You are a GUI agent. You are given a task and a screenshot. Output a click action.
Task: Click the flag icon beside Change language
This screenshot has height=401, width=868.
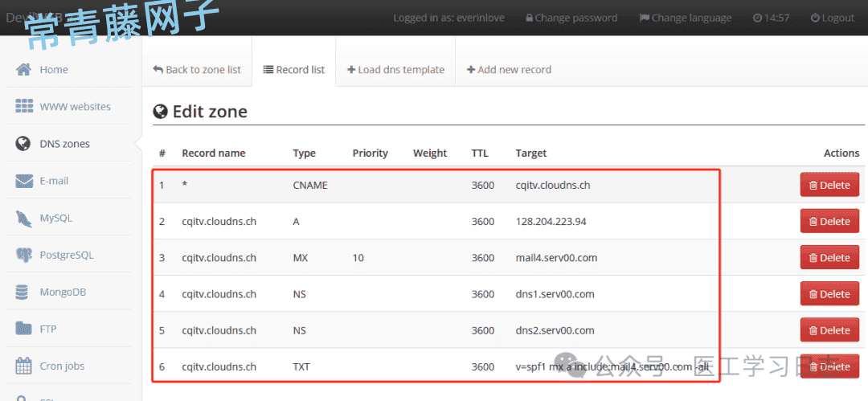[x=645, y=18]
